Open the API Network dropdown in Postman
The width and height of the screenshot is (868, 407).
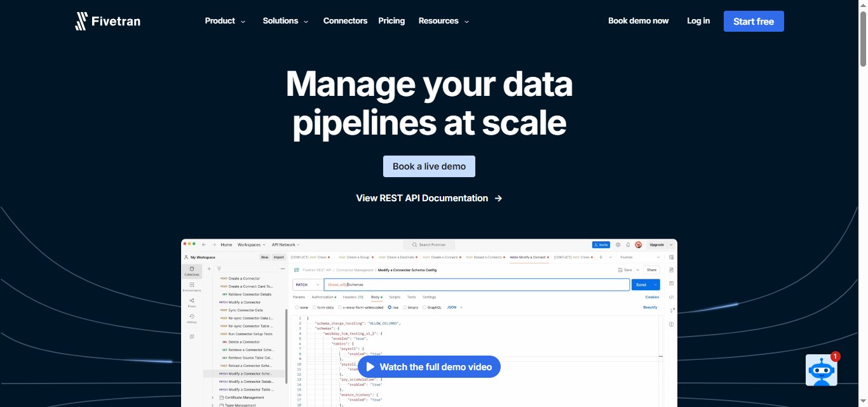pos(285,244)
